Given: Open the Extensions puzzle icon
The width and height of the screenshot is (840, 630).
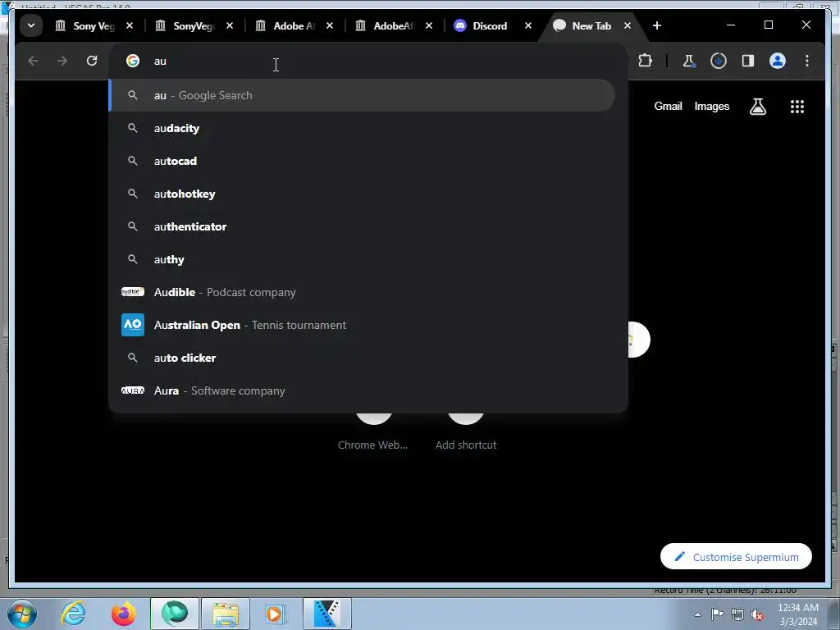Looking at the screenshot, I should (645, 61).
